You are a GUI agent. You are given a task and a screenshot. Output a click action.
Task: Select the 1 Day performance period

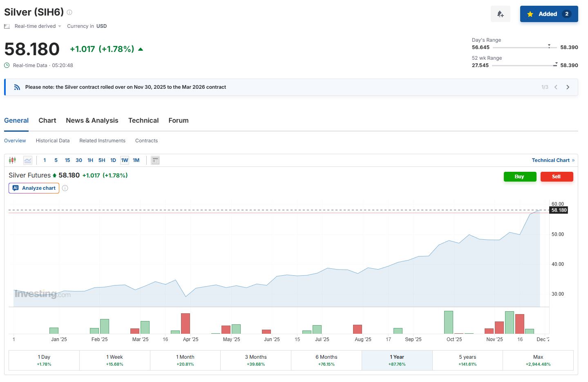(44, 360)
